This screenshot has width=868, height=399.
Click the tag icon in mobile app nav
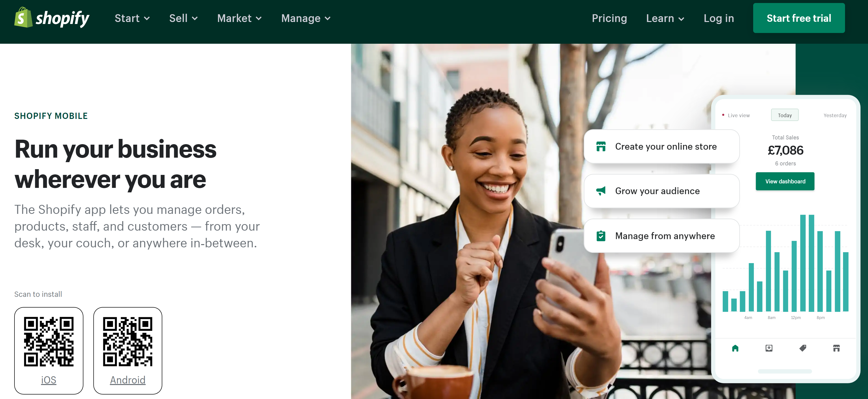coord(802,349)
